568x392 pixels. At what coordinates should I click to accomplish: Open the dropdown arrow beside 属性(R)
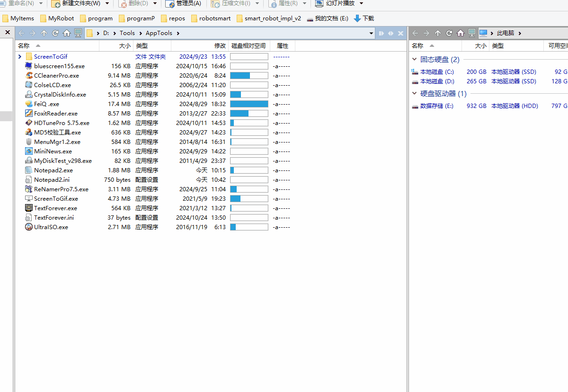click(305, 3)
